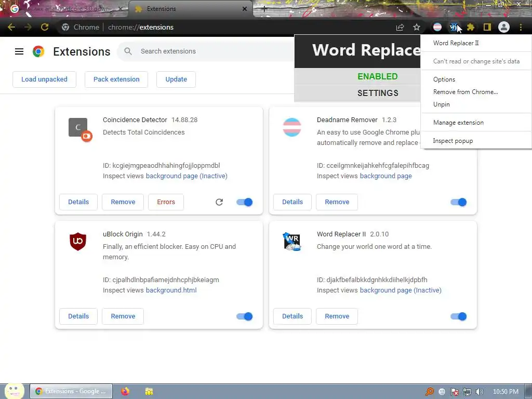Click the Word Replacer II WR icon

tap(292, 242)
